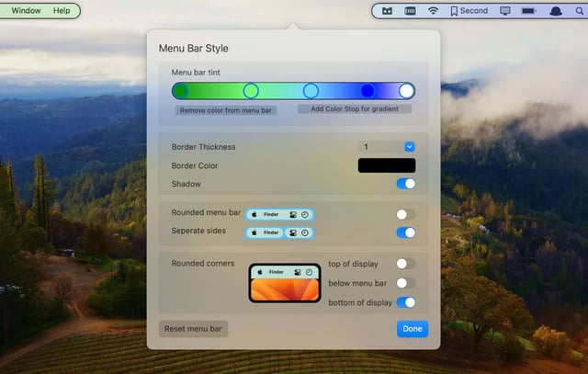The width and height of the screenshot is (588, 374).
Task: Click Add Color Stop for gradient
Action: (x=355, y=108)
